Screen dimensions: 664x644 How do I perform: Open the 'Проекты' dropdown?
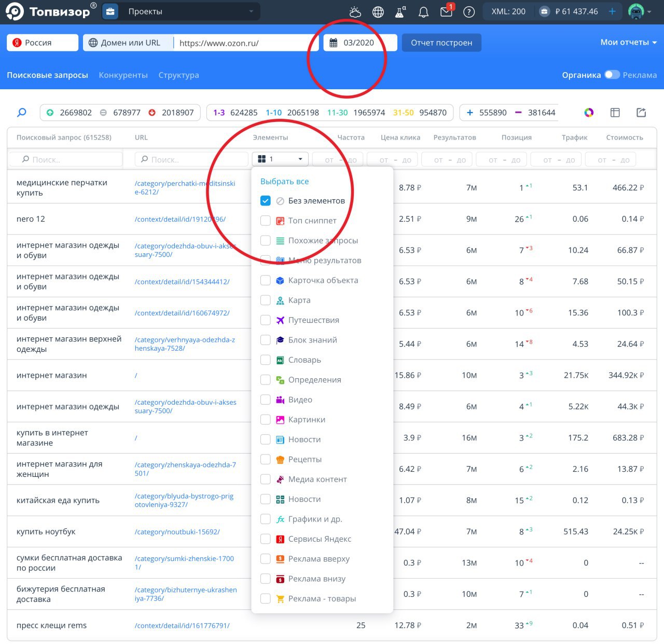[x=189, y=11]
